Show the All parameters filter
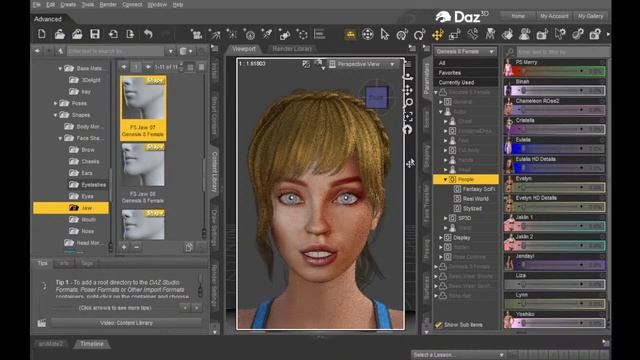 tap(465, 63)
